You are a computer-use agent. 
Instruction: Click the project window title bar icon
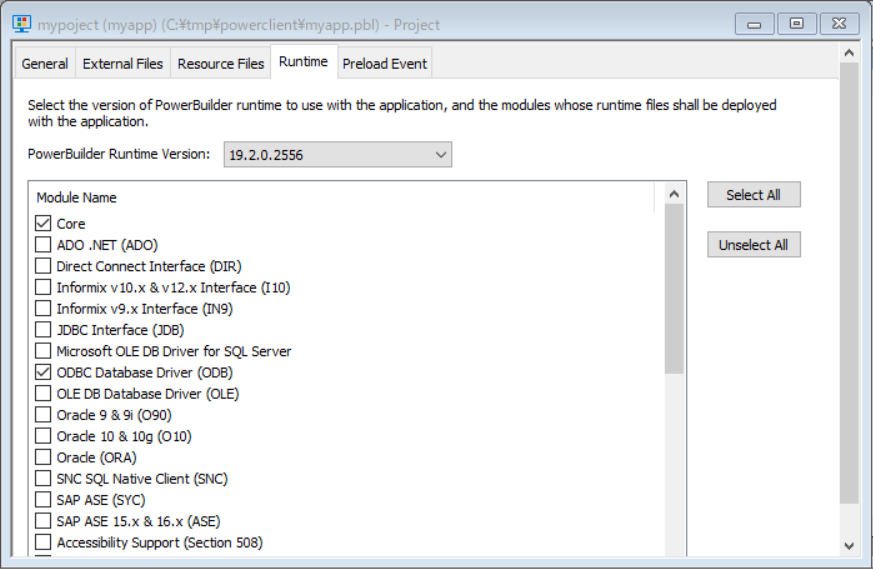[21, 24]
